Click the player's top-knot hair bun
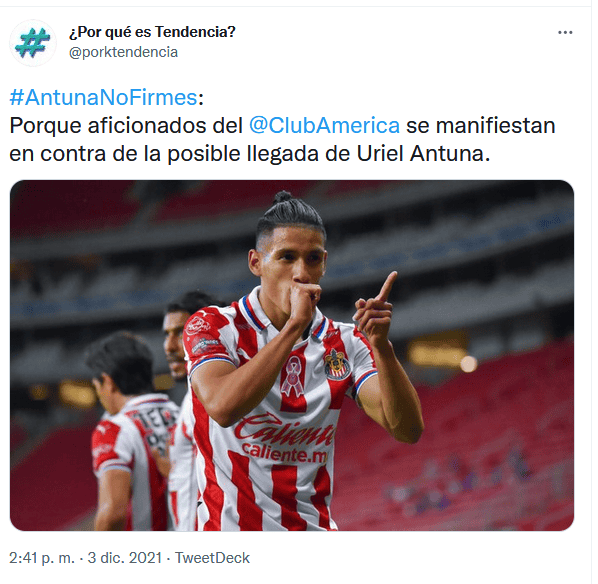 tap(285, 198)
